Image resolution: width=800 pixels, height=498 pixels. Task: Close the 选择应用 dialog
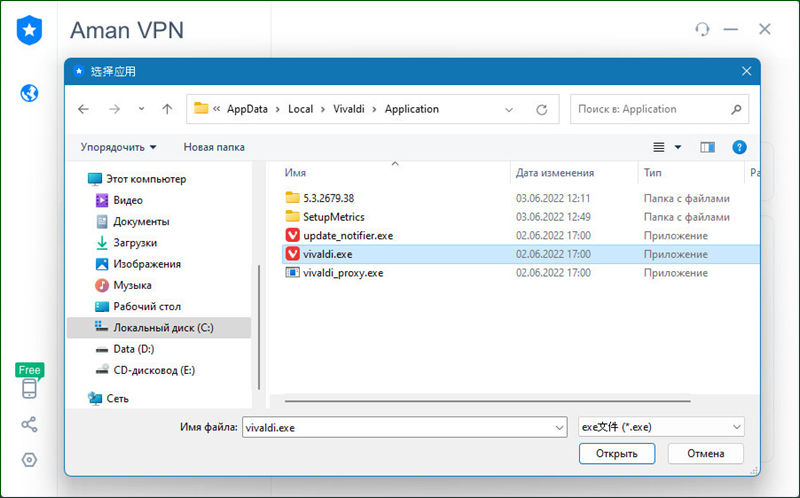[746, 71]
